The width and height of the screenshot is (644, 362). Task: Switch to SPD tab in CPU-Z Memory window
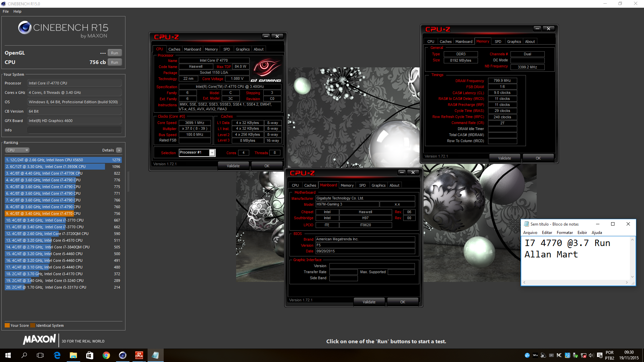pos(498,42)
